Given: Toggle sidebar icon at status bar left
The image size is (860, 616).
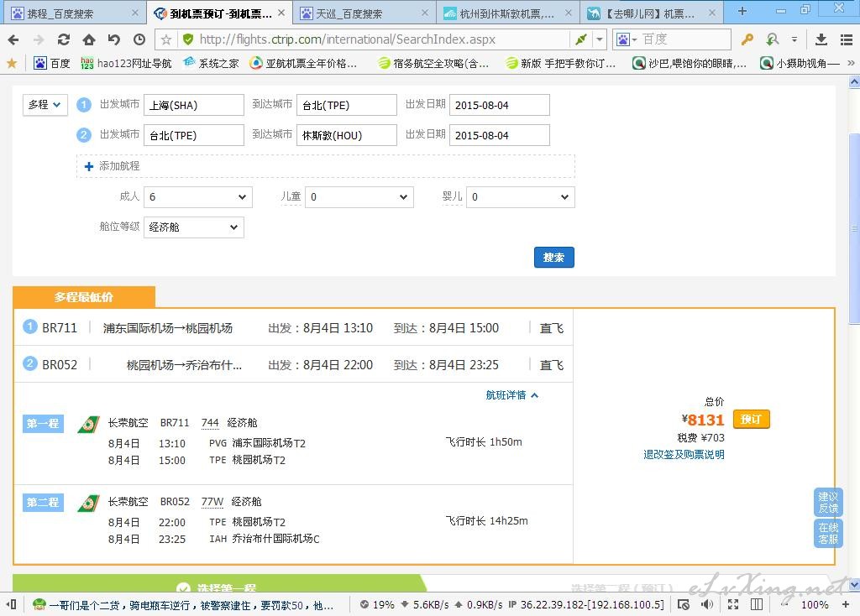Looking at the screenshot, I should (x=11, y=604).
